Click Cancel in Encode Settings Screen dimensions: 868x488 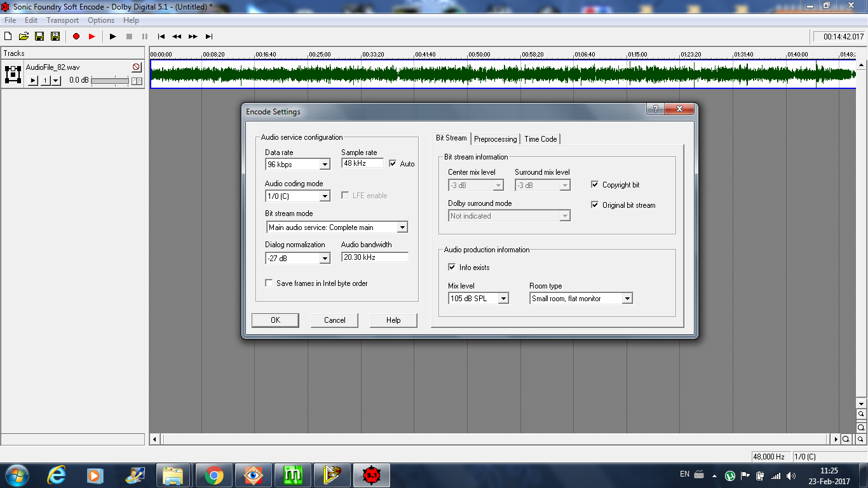point(335,320)
